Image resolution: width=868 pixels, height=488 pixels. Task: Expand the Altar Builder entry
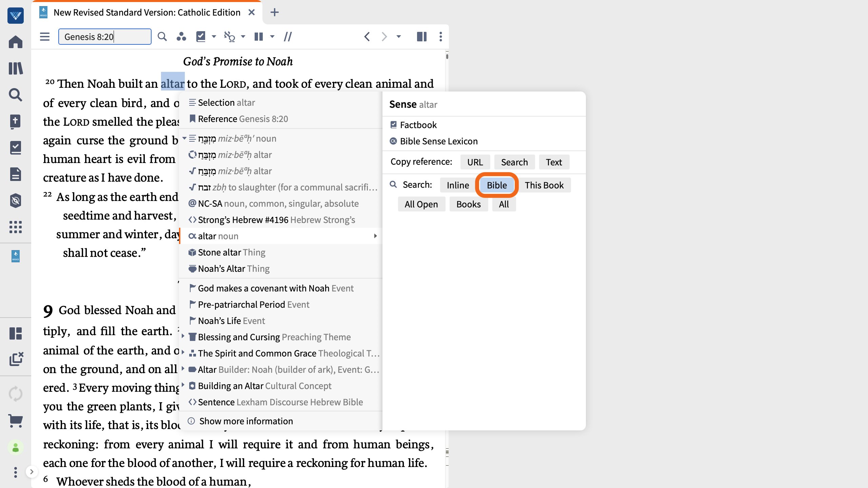(183, 369)
